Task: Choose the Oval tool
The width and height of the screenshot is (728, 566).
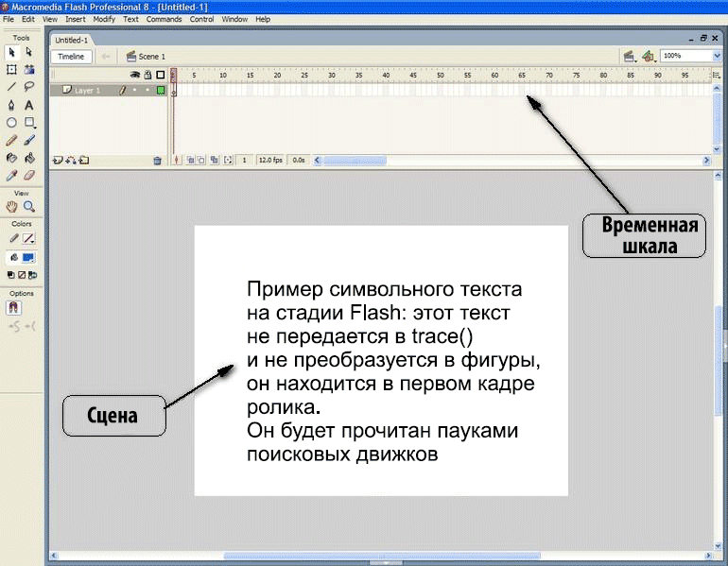Action: coord(12,123)
